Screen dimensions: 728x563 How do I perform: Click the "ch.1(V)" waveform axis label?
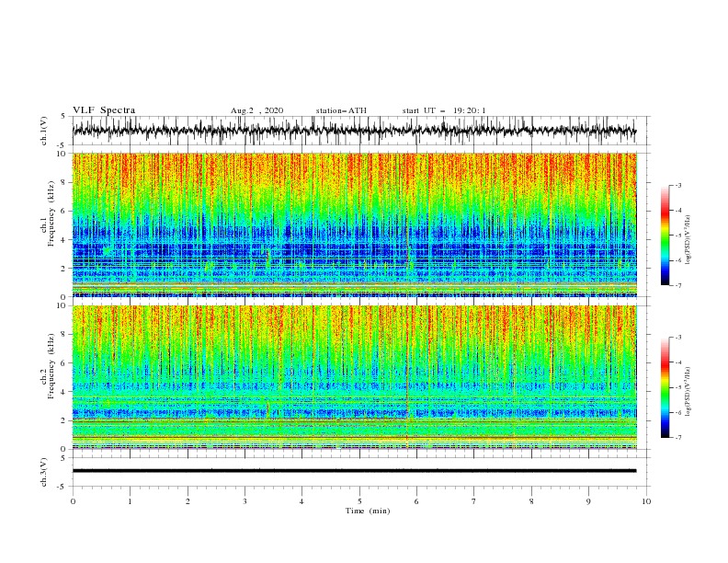point(44,131)
